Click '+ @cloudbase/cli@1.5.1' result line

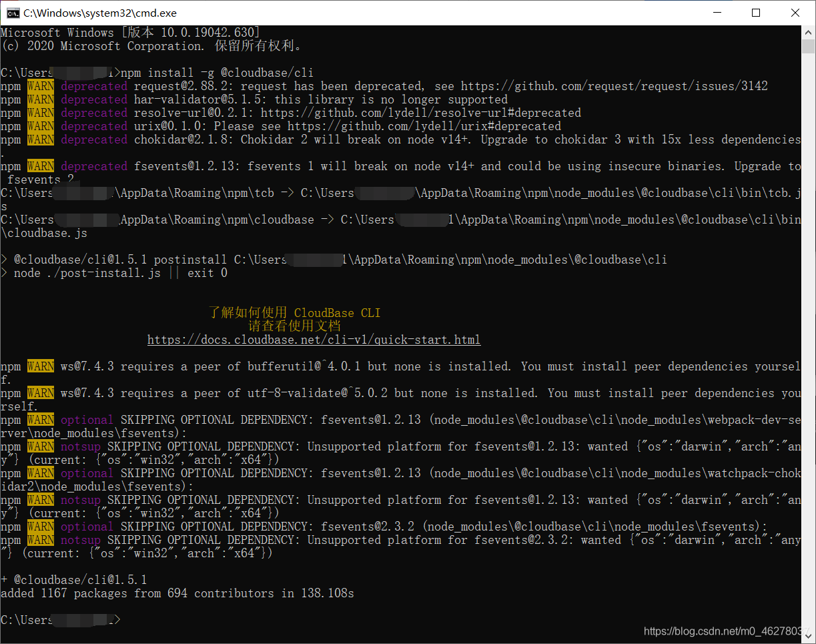click(74, 580)
